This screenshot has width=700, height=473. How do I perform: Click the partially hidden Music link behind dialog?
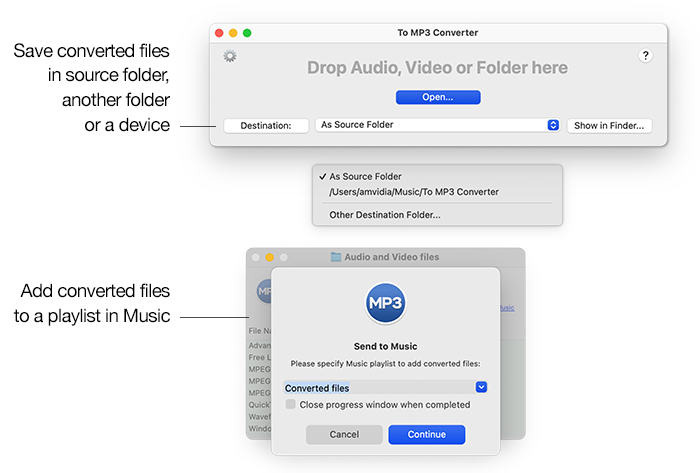507,308
